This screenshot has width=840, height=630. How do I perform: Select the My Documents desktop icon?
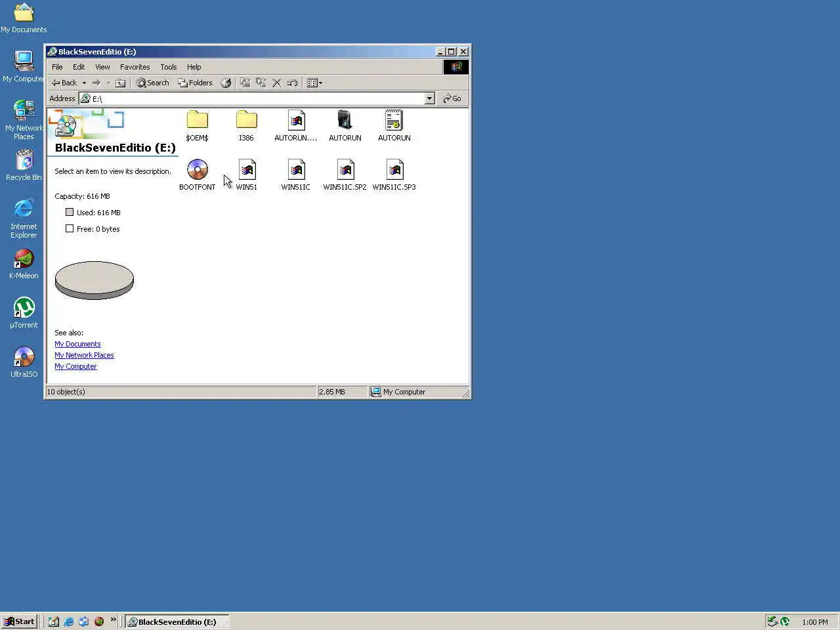24,18
